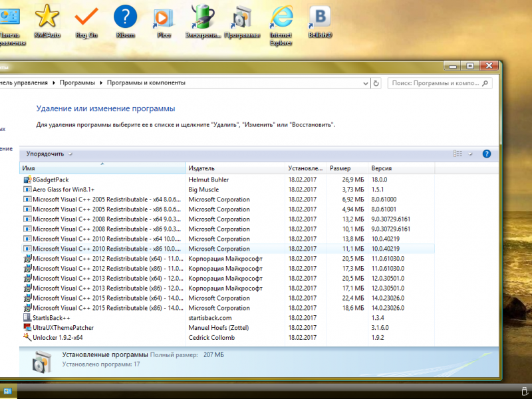The width and height of the screenshot is (532, 399).
Task: Click the UltraUXThemePatcher program icon
Action: (27, 327)
